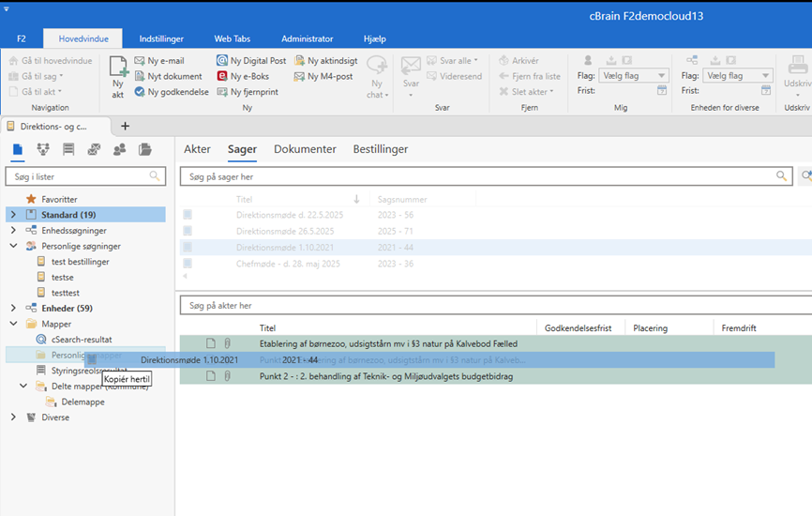Select the Delemappe folder
The width and height of the screenshot is (812, 516).
click(x=83, y=402)
